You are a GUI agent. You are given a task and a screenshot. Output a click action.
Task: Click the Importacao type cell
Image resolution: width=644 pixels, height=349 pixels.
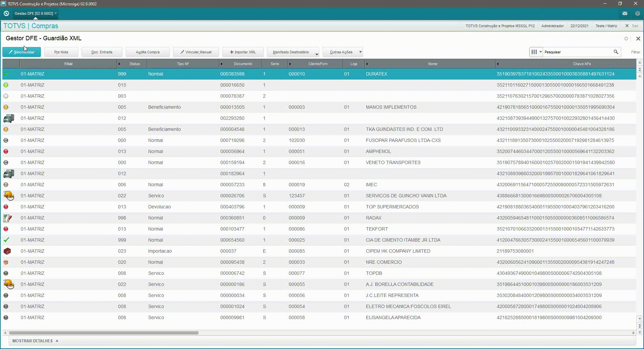tap(160, 251)
